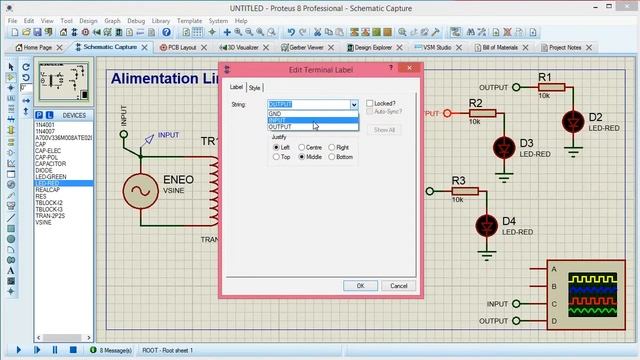Select TRAN-2P2S in the devices list
This screenshot has height=360, width=640.
[50, 216]
